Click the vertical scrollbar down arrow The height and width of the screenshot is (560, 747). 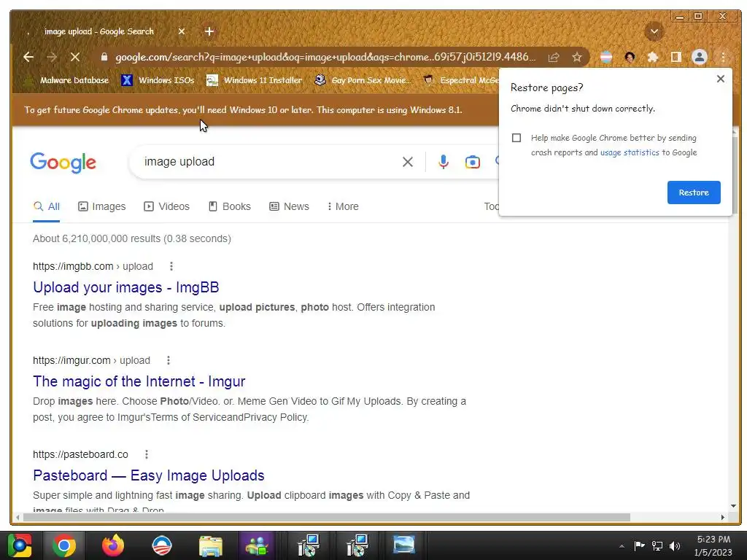point(733,506)
